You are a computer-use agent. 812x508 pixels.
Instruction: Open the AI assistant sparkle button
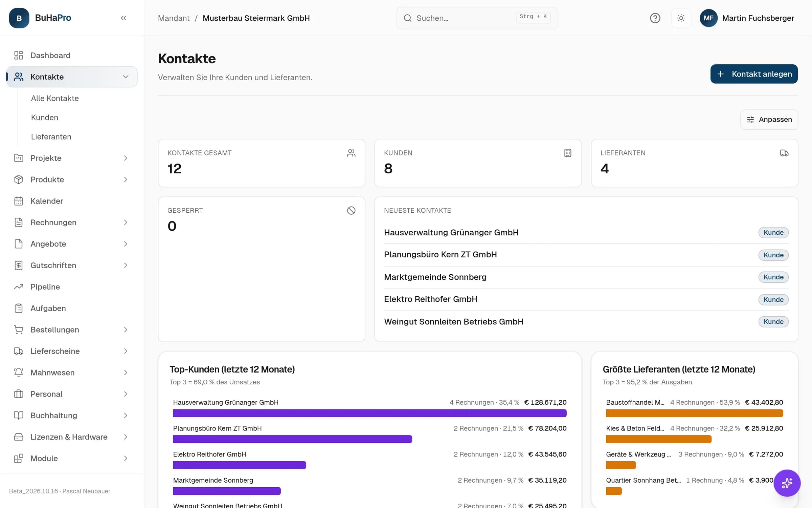pos(787,483)
